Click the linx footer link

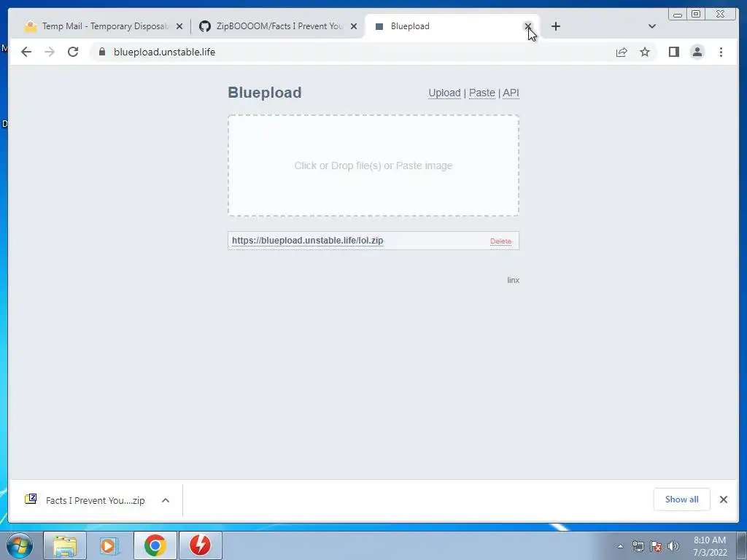pos(513,280)
